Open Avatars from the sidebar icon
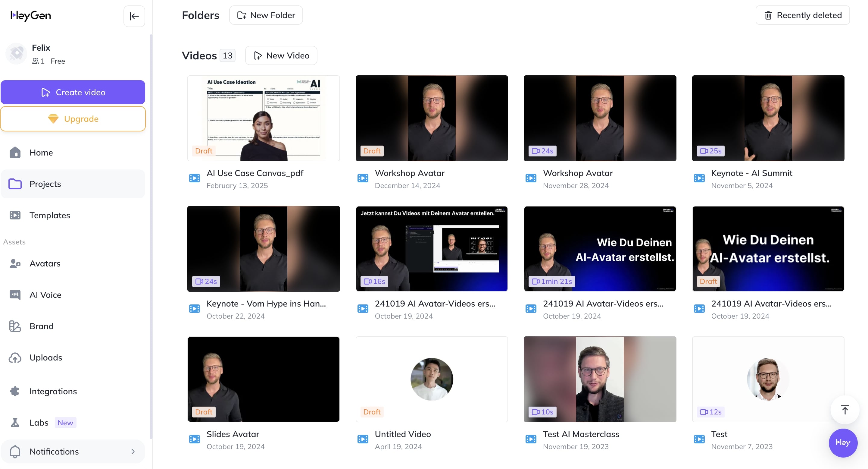Screen dimensions: 868x469 coord(15,263)
